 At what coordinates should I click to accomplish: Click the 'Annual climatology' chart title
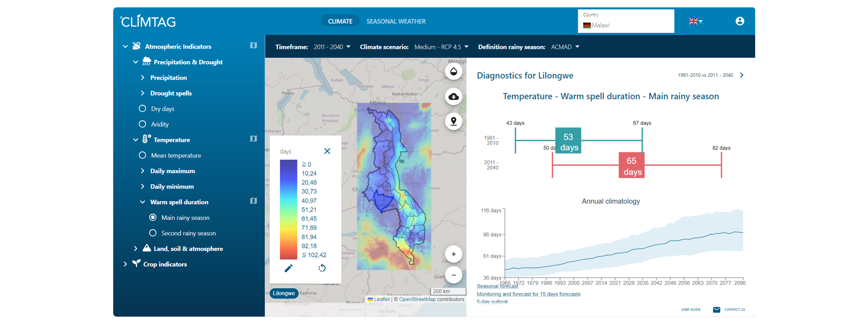coord(611,201)
